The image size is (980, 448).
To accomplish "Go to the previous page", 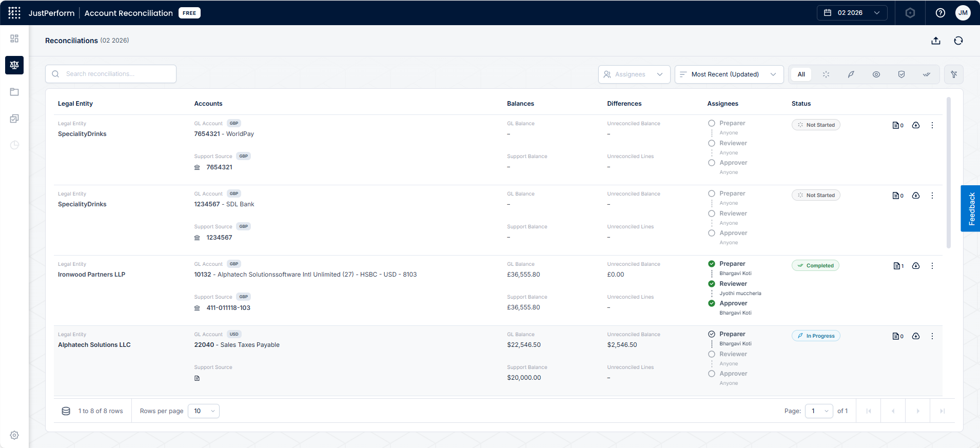I will [x=893, y=411].
